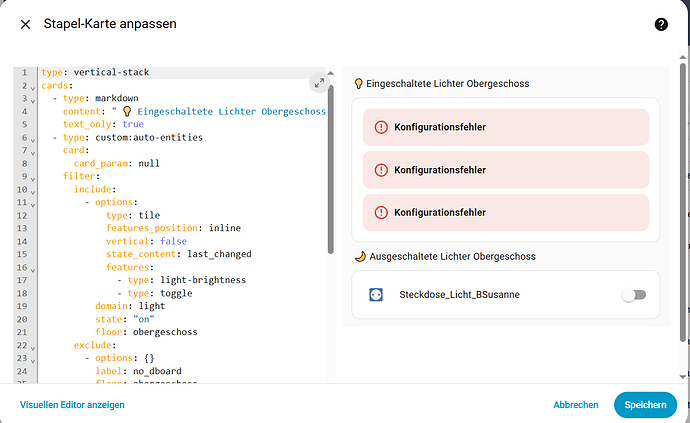This screenshot has height=423, width=690.
Task: Select the third Konfigurationsfehler error card
Action: (506, 213)
